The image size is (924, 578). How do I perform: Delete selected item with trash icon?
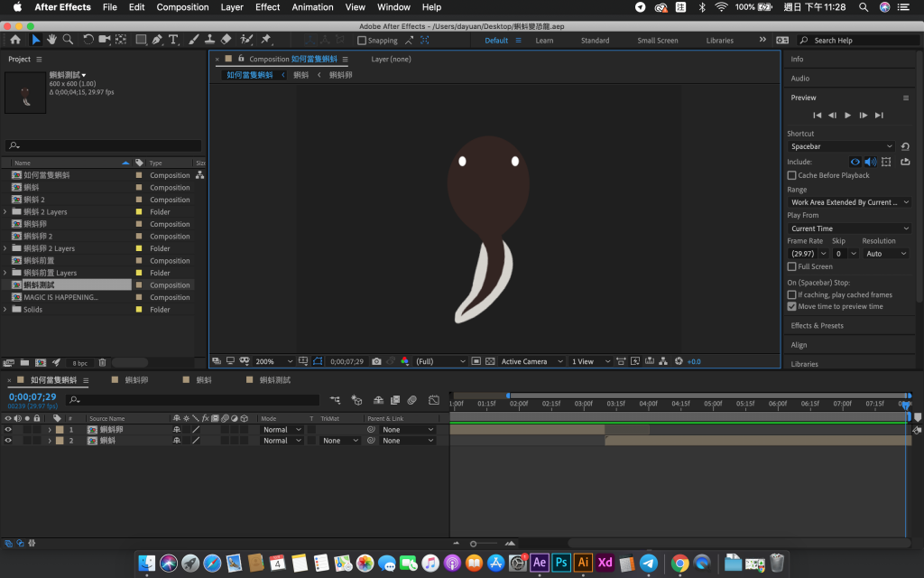[102, 362]
